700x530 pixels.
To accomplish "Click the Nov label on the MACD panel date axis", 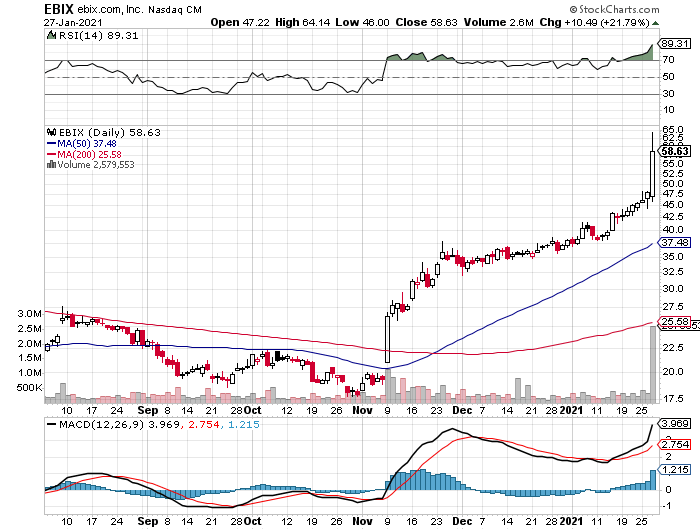I will tap(362, 521).
